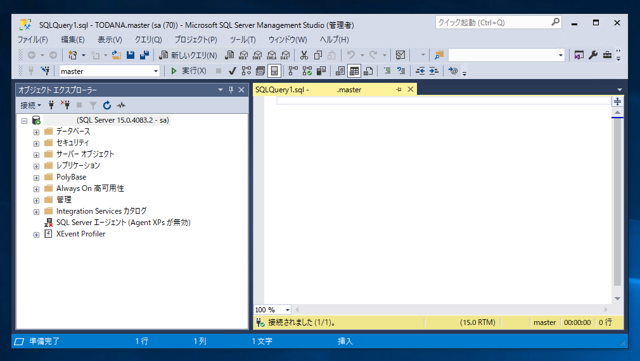Close the SQLQuery1.sql tab
The image size is (640, 361).
pyautogui.click(x=411, y=89)
